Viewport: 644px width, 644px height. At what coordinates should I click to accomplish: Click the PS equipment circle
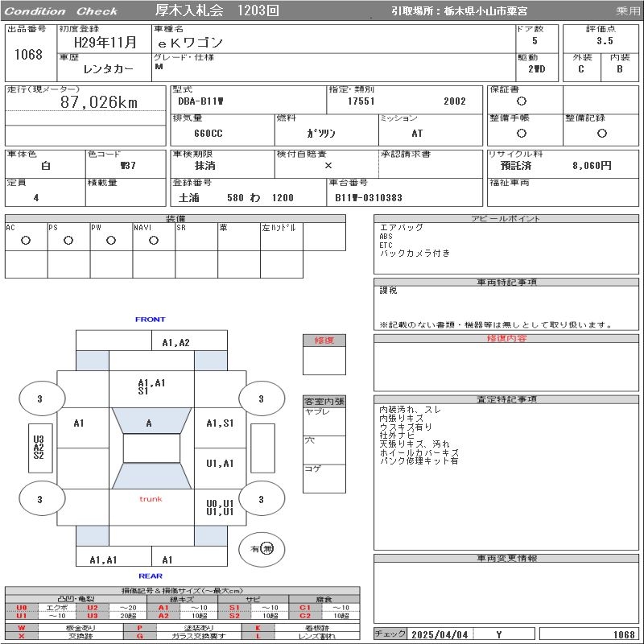[x=68, y=240]
